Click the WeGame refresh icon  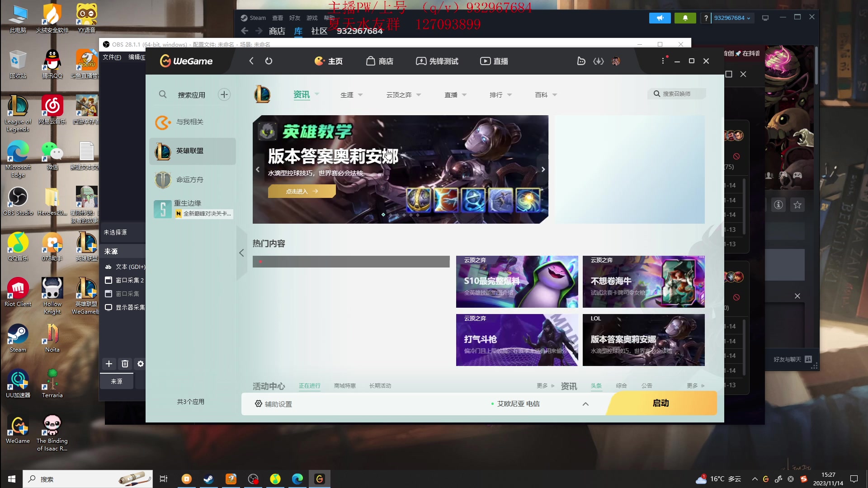pyautogui.click(x=269, y=61)
